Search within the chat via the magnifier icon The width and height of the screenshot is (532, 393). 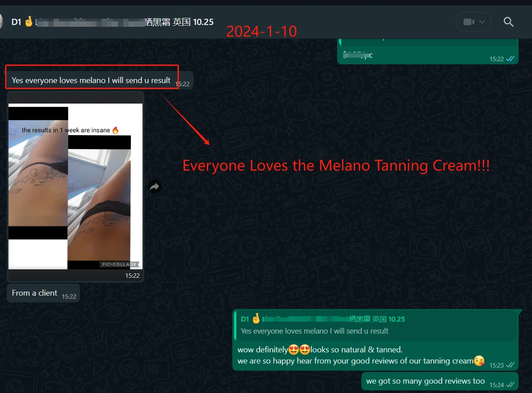(508, 22)
